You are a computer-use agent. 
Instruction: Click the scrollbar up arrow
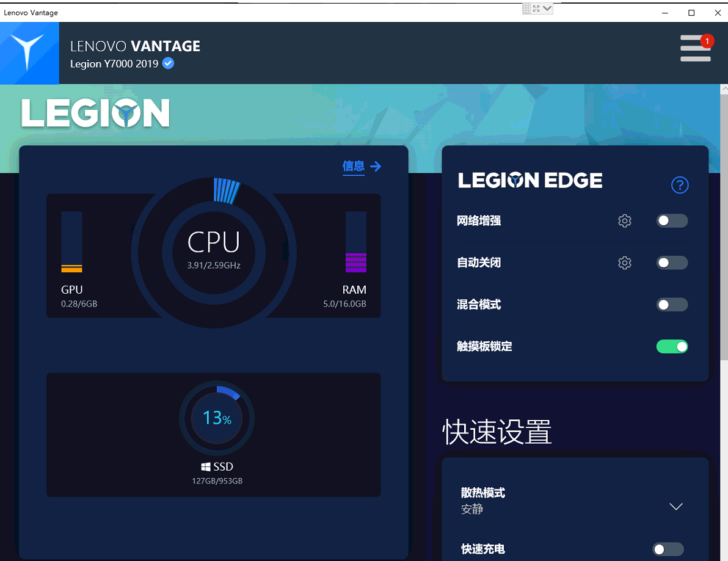tap(724, 89)
